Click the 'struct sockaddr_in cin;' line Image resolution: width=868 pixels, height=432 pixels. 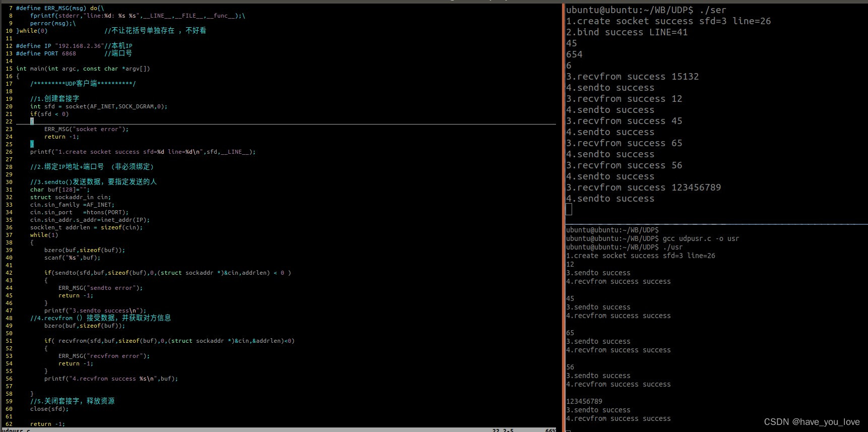coord(71,197)
